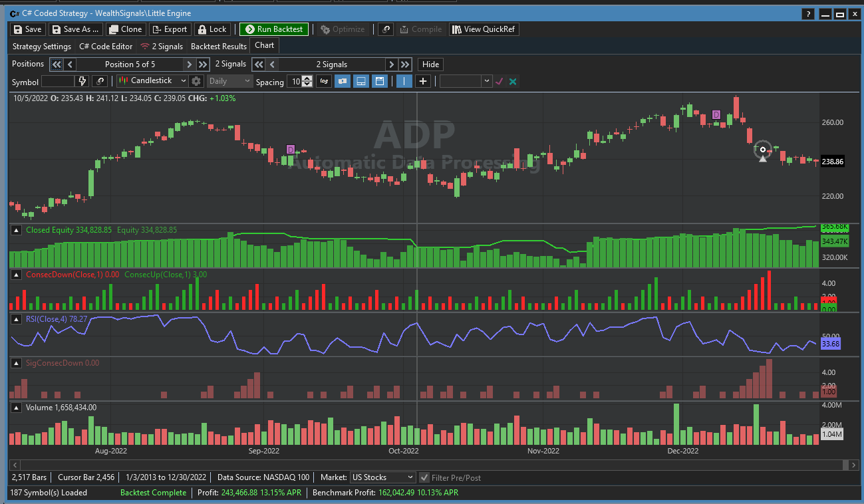Go to previous position
The image size is (864, 504).
[x=70, y=64]
